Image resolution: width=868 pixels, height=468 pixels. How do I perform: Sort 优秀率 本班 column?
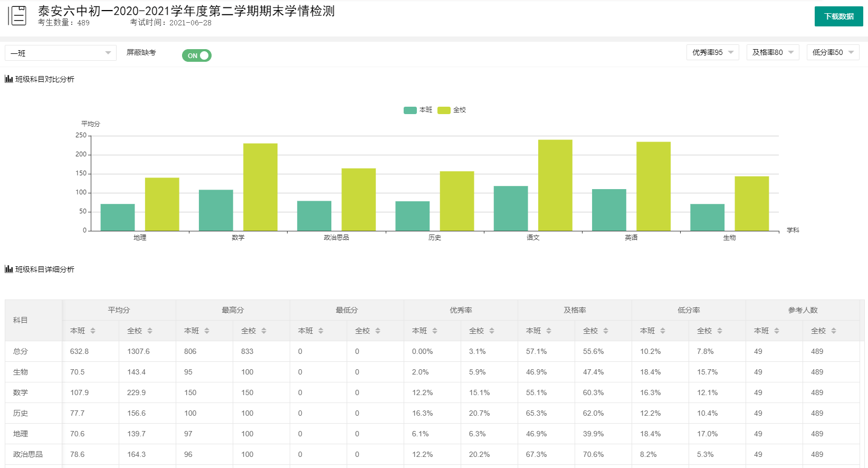click(435, 331)
